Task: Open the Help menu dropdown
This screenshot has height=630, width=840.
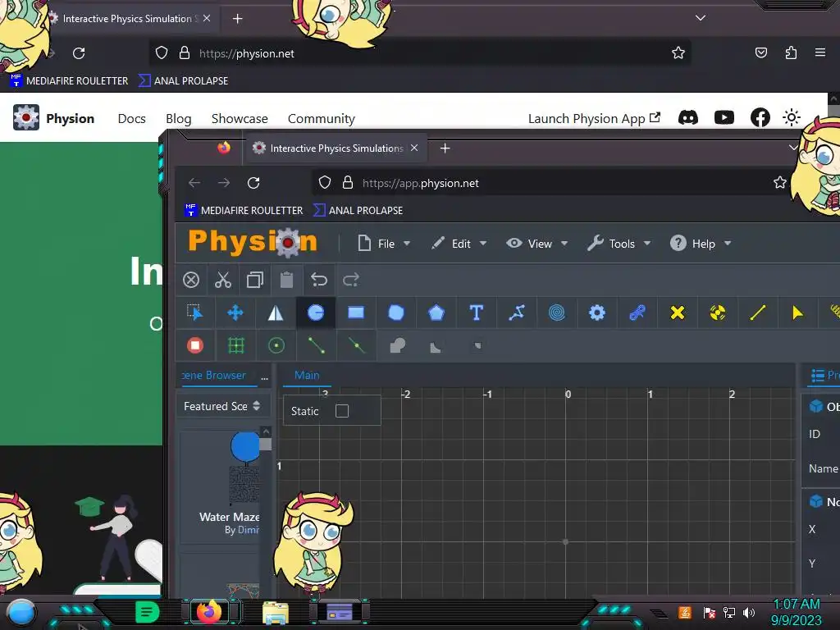Action: pyautogui.click(x=701, y=244)
